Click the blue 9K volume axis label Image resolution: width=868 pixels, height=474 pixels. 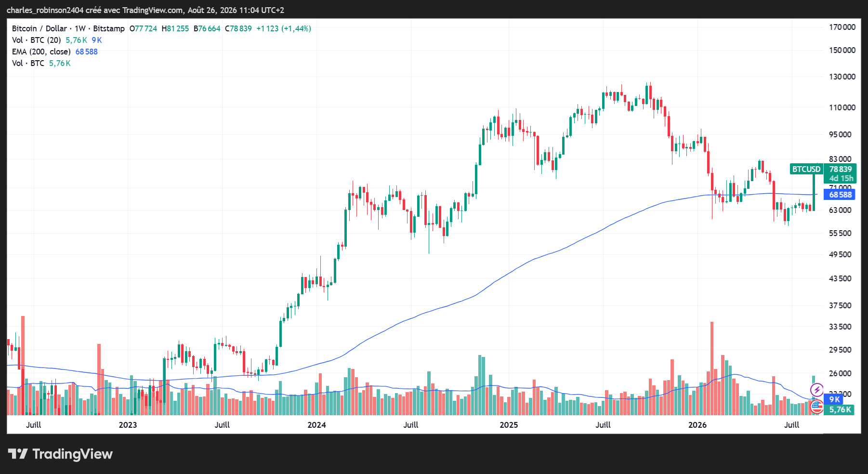point(835,399)
